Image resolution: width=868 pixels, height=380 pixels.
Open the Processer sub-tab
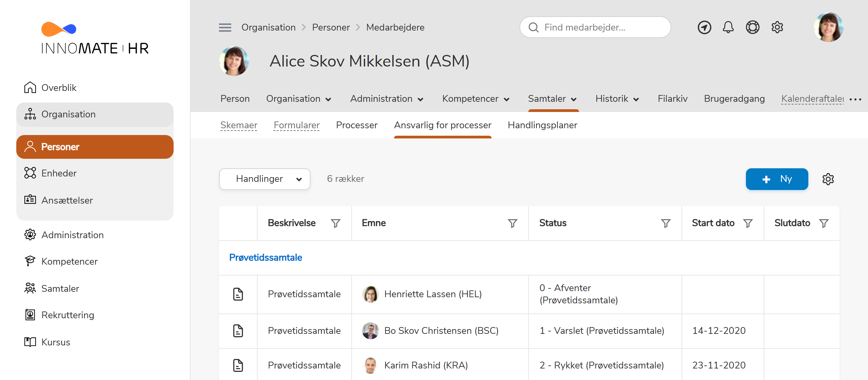point(357,125)
